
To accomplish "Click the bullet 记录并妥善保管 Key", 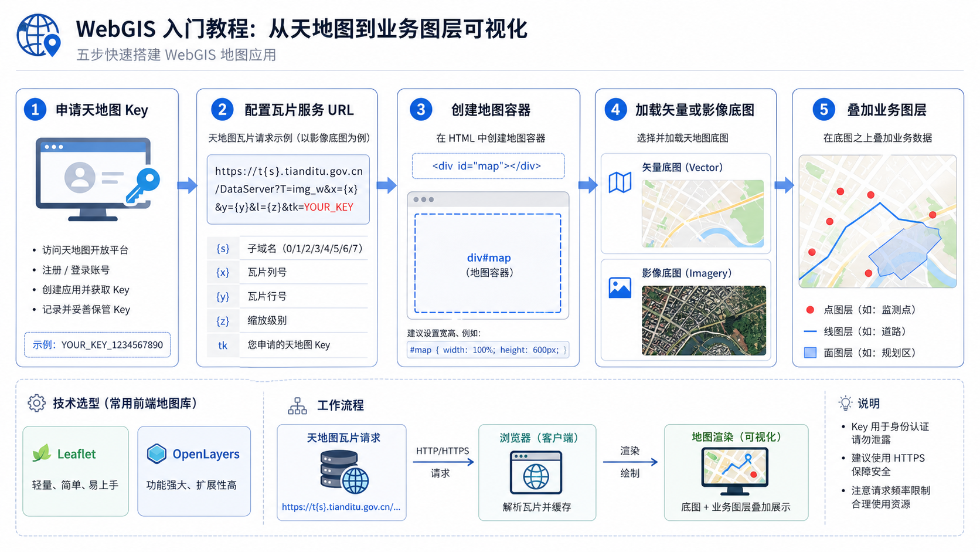I will tap(86, 310).
